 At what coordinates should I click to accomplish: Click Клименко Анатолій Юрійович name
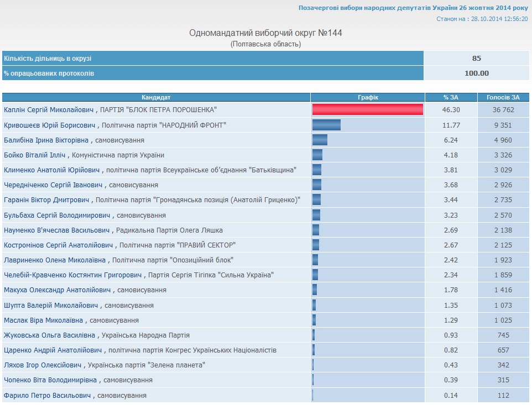point(53,170)
